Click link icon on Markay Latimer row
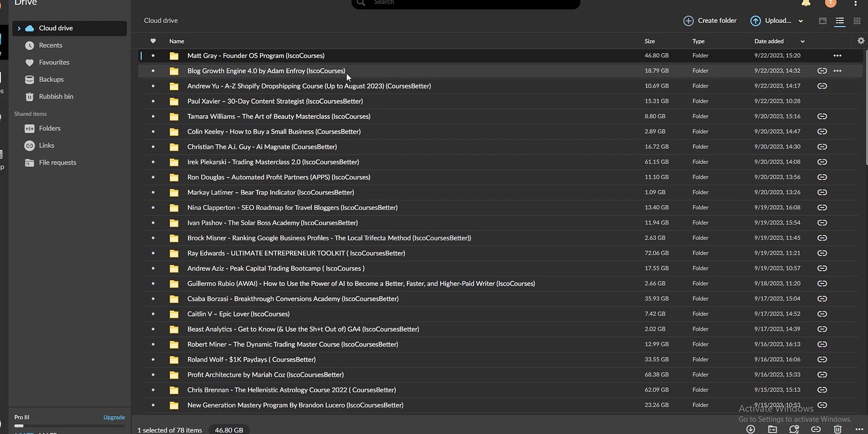This screenshot has width=868, height=434. pyautogui.click(x=822, y=192)
